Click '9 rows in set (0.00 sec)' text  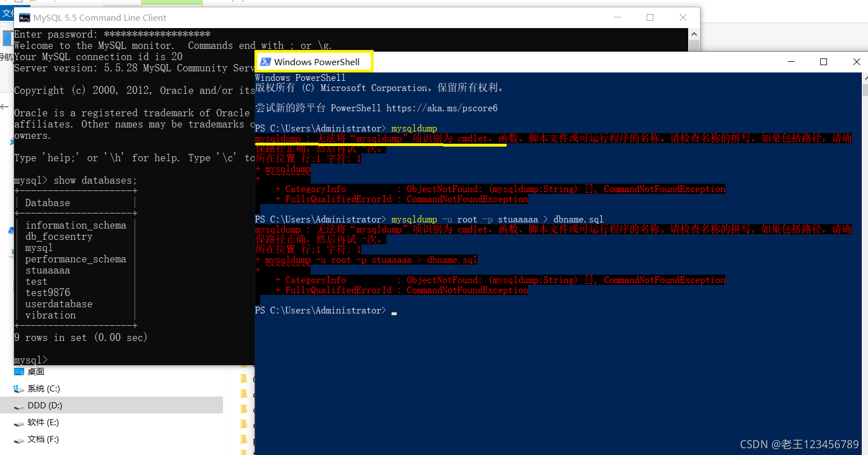point(81,338)
